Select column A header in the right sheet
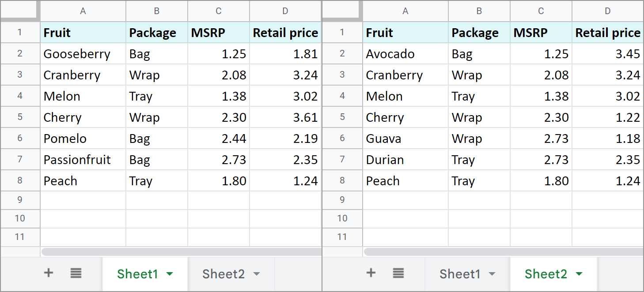This screenshot has height=292, width=644. click(x=405, y=11)
